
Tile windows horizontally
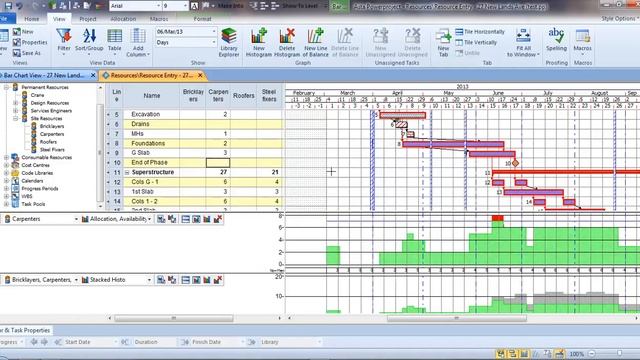coord(480,31)
